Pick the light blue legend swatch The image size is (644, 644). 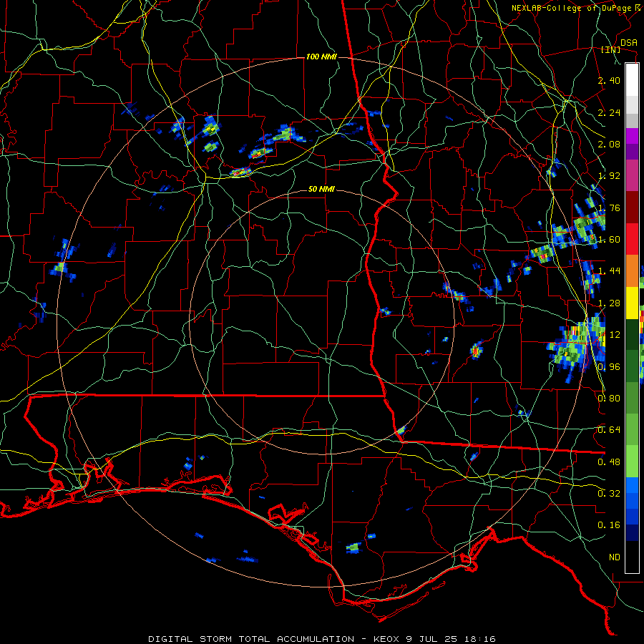632,485
